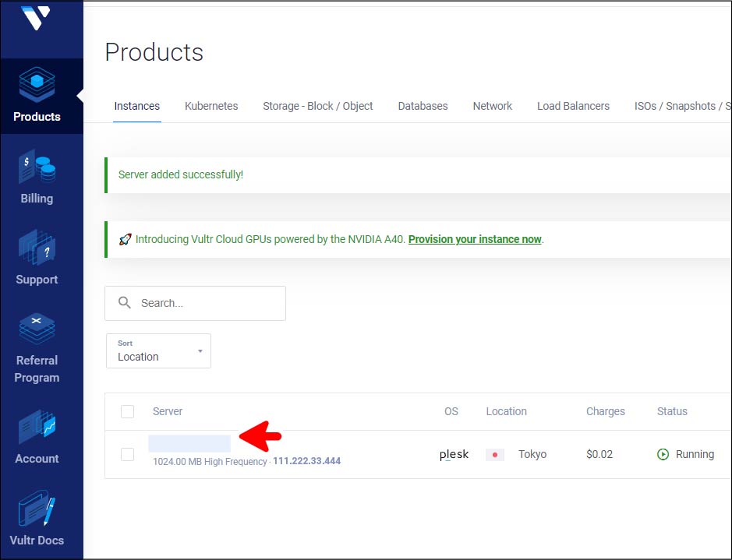Open the ISOs / Snapshots tab
This screenshot has height=560, width=732.
click(x=683, y=106)
